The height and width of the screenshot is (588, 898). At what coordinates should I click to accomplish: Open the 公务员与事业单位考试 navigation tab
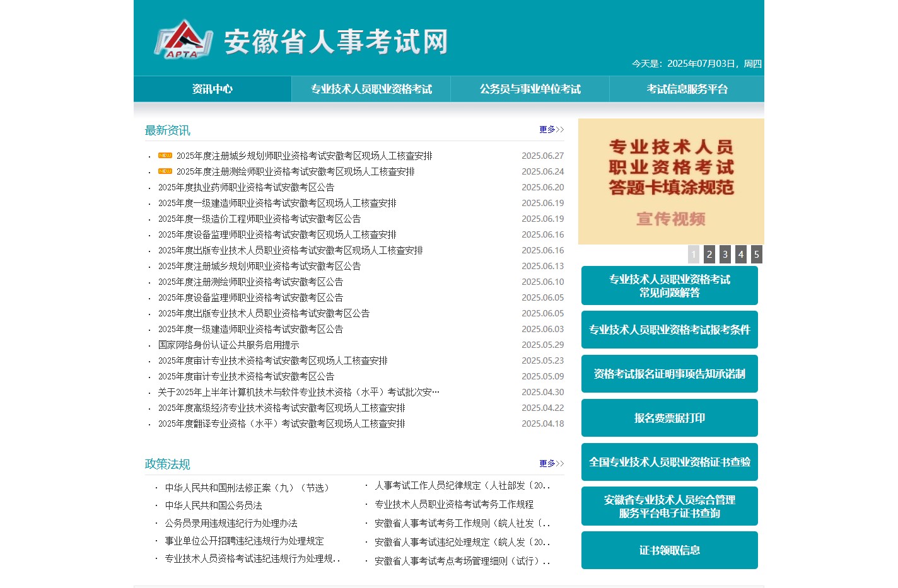(x=530, y=89)
